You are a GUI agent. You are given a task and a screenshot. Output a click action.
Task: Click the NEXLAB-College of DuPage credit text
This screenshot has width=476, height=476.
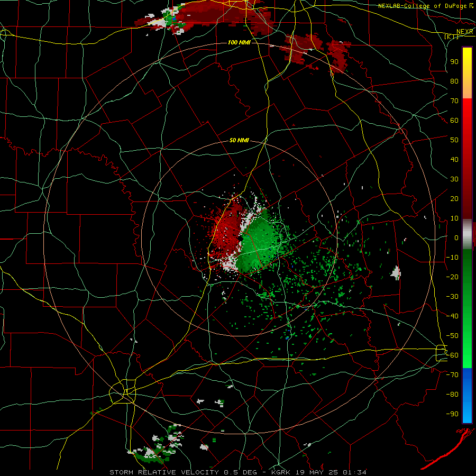point(422,6)
